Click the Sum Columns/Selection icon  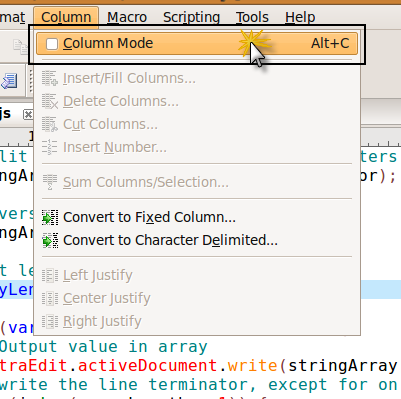[50, 183]
